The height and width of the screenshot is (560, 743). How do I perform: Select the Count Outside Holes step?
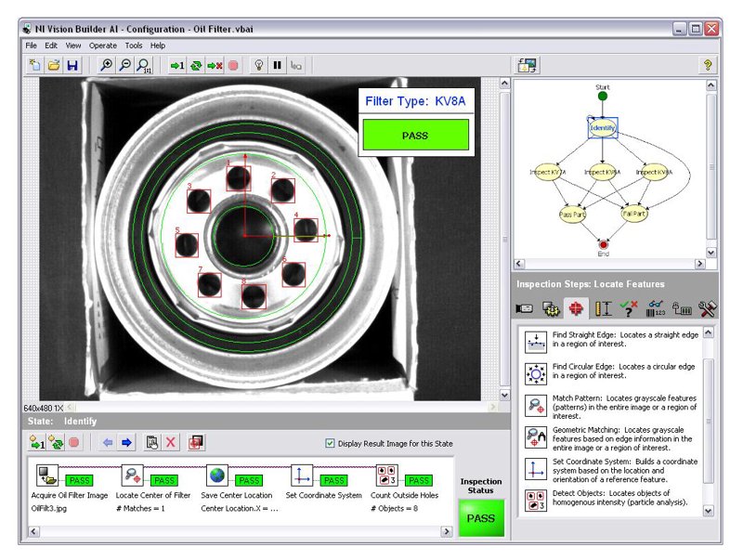pos(404,487)
